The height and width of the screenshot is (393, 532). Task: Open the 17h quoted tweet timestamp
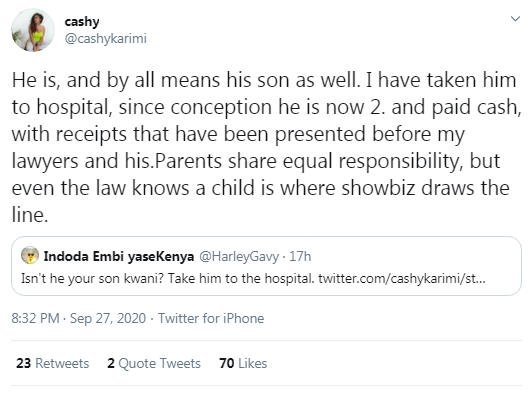coord(300,256)
